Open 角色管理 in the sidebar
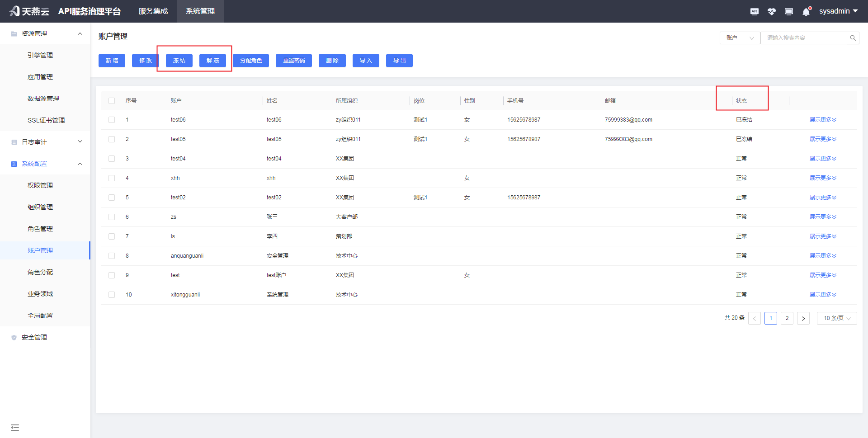 pos(40,229)
